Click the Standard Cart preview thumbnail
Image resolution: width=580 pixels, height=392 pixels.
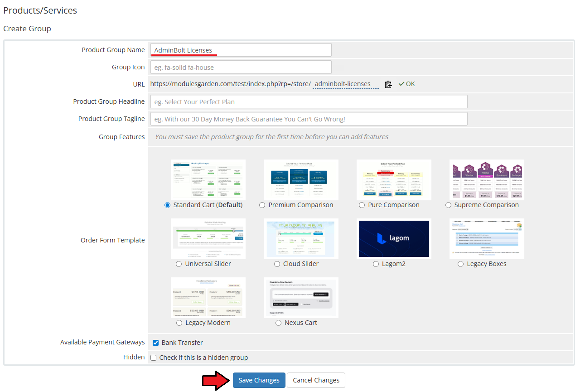(x=208, y=180)
